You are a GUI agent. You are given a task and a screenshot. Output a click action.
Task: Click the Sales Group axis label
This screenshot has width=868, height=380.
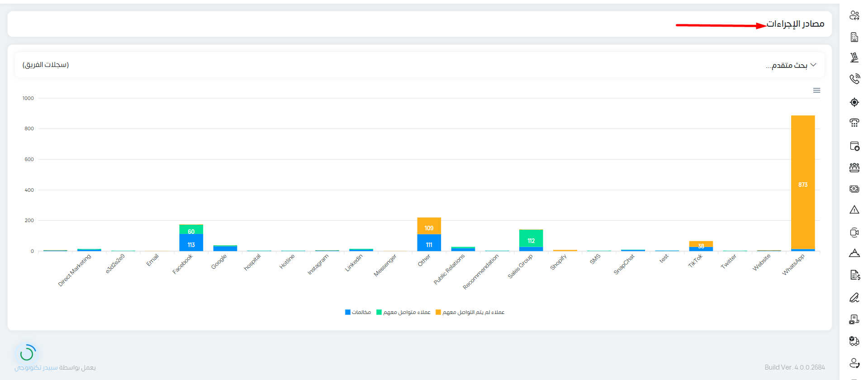point(520,266)
